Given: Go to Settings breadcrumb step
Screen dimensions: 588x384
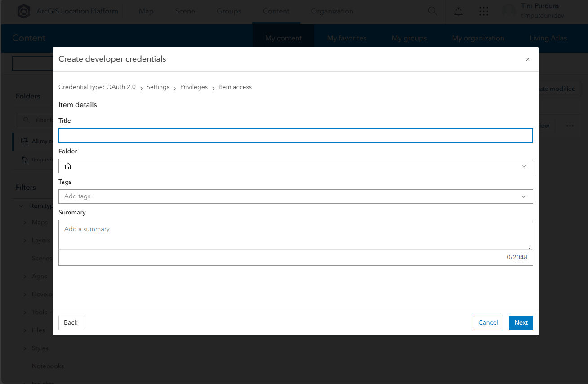Looking at the screenshot, I should pyautogui.click(x=158, y=87).
